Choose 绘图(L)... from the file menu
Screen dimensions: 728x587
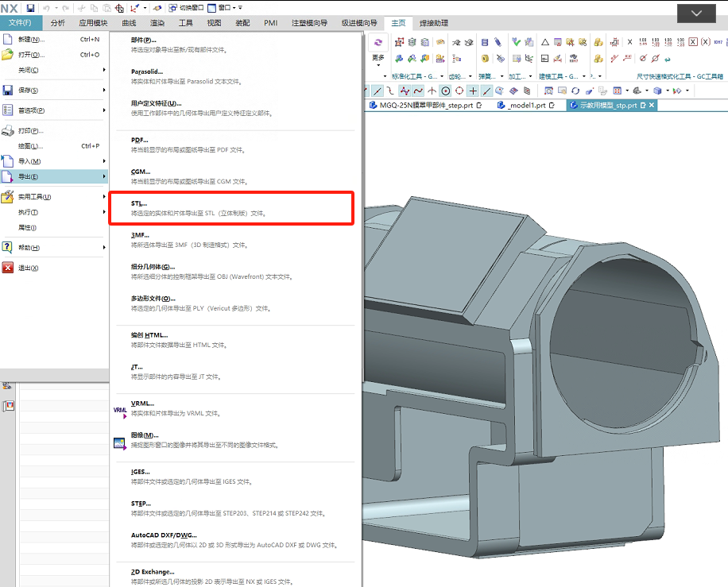(54, 146)
